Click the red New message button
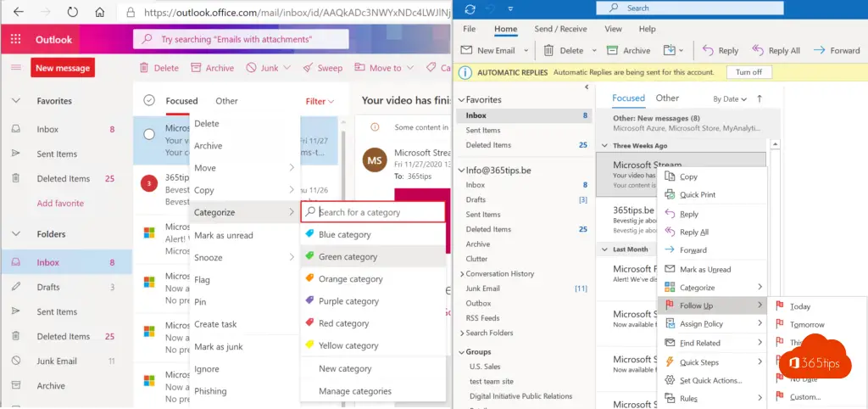The width and height of the screenshot is (868, 409). (62, 68)
